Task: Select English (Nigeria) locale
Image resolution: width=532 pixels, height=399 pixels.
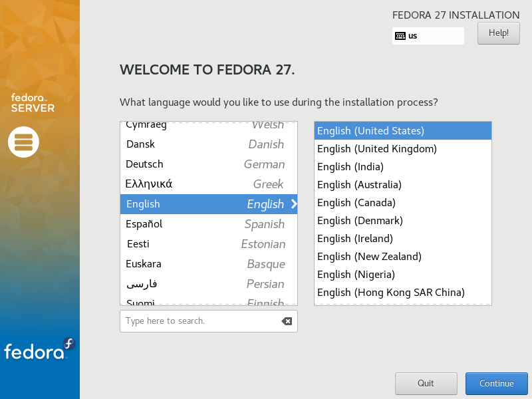Action: click(403, 275)
